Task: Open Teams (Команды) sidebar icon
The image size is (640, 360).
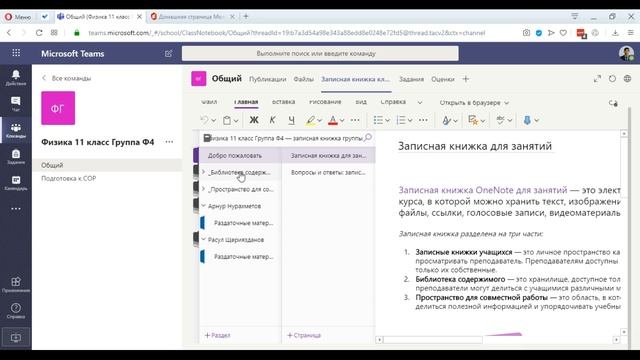Action: pyautogui.click(x=16, y=131)
